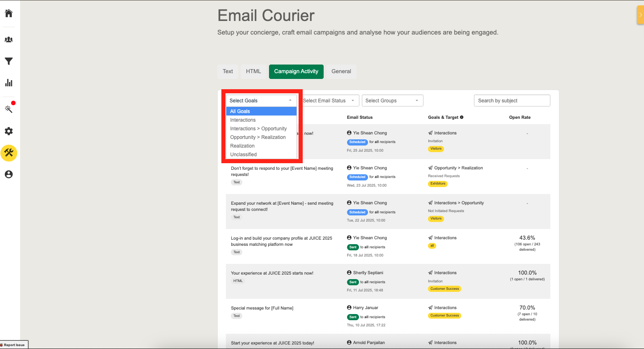Click person icon in the 23 Jul 2025 row
This screenshot has height=349, width=644.
coord(349,168)
